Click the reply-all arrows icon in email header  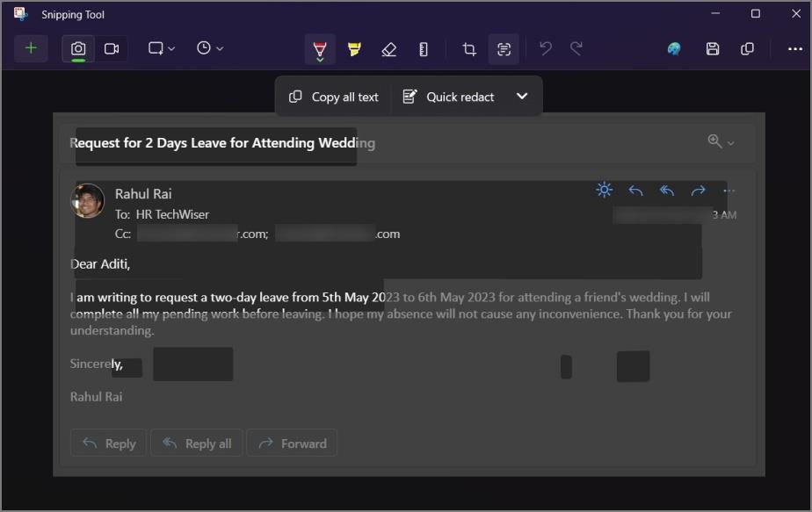click(x=666, y=191)
